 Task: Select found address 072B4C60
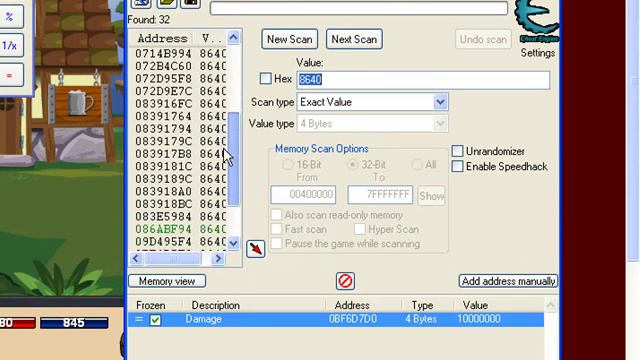tap(163, 66)
